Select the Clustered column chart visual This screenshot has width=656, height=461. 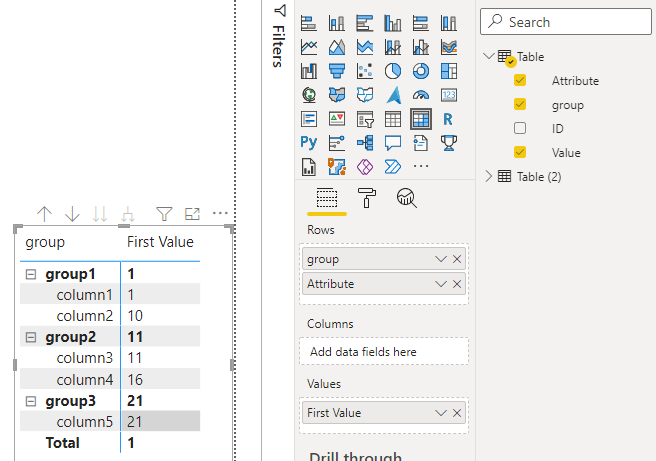point(393,23)
